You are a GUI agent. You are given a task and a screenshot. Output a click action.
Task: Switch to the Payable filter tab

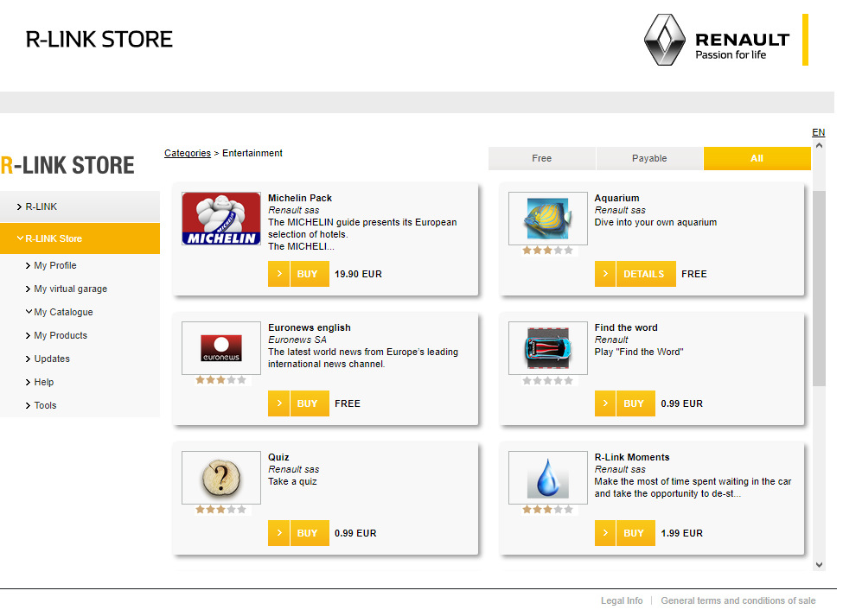pos(649,158)
